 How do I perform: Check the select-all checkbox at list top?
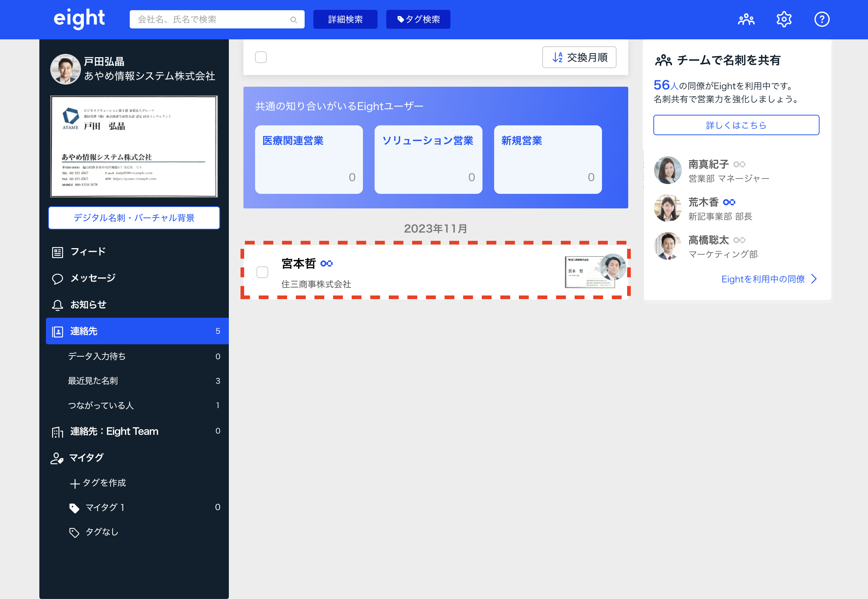click(x=261, y=58)
